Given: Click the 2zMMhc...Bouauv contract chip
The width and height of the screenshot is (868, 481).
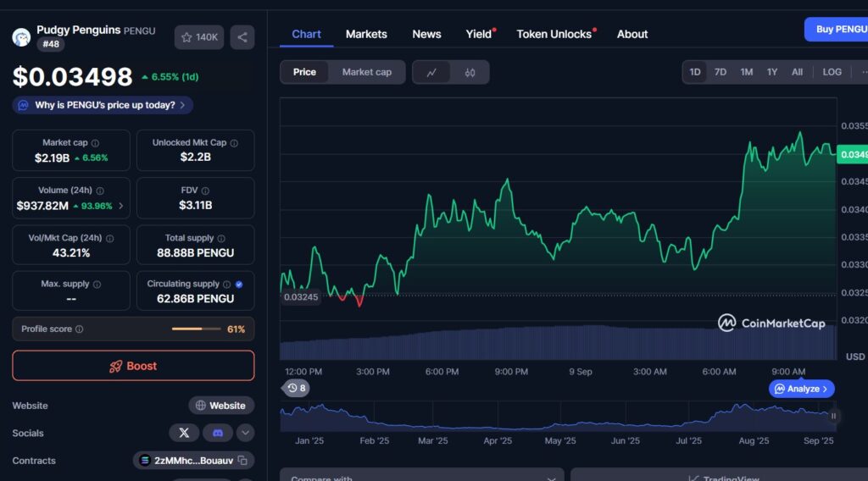Looking at the screenshot, I should point(193,460).
